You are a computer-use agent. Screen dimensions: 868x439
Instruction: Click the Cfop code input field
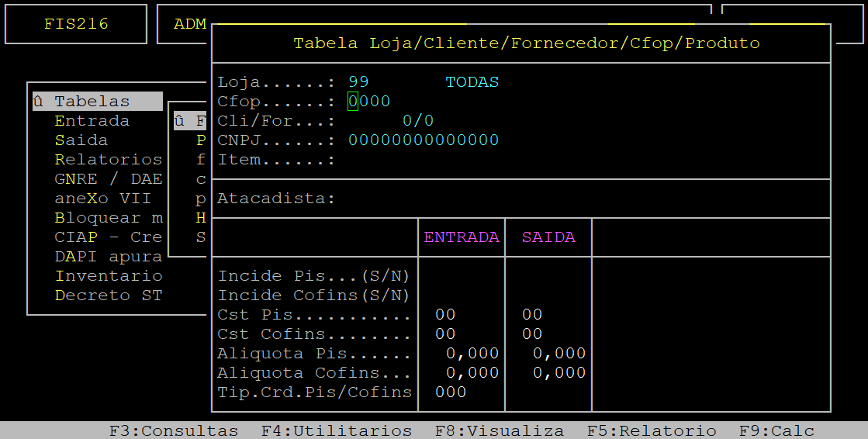coord(369,102)
